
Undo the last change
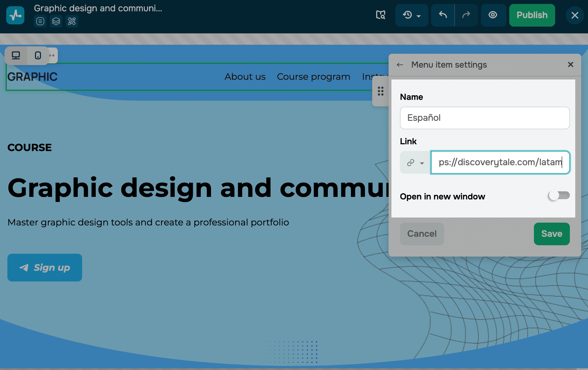(x=443, y=15)
